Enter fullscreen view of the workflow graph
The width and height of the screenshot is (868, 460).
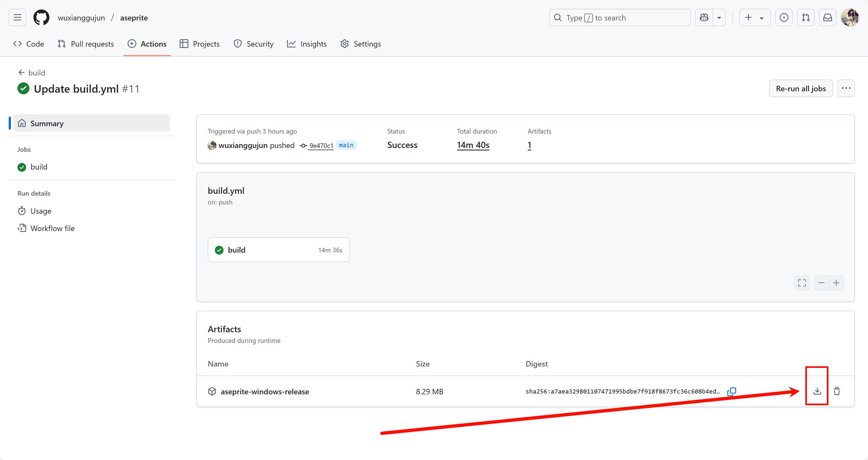[x=802, y=283]
